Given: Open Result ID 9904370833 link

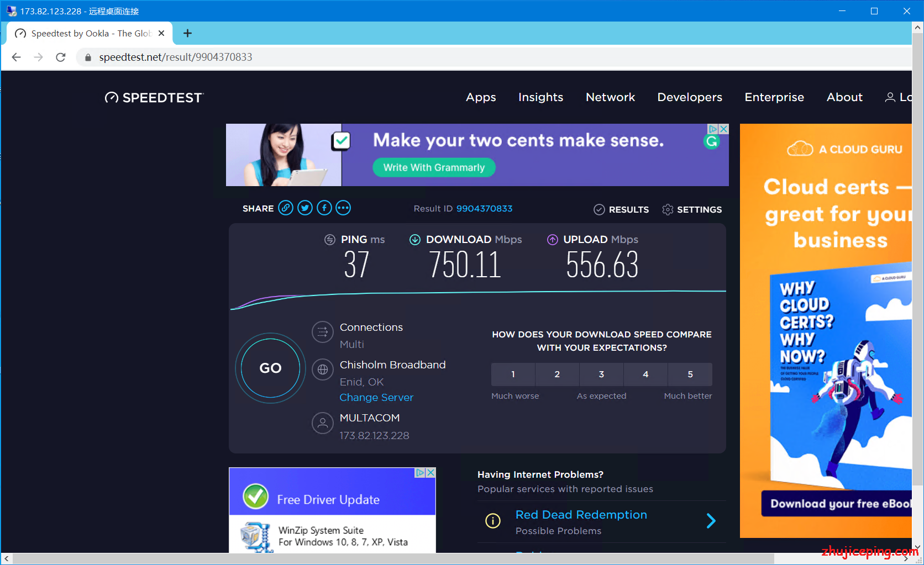Looking at the screenshot, I should 484,209.
